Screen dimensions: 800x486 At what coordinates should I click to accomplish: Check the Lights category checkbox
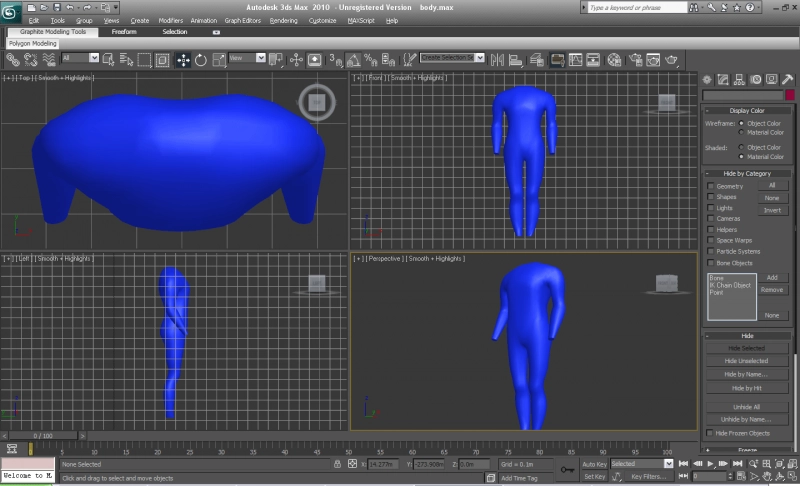pyautogui.click(x=711, y=207)
